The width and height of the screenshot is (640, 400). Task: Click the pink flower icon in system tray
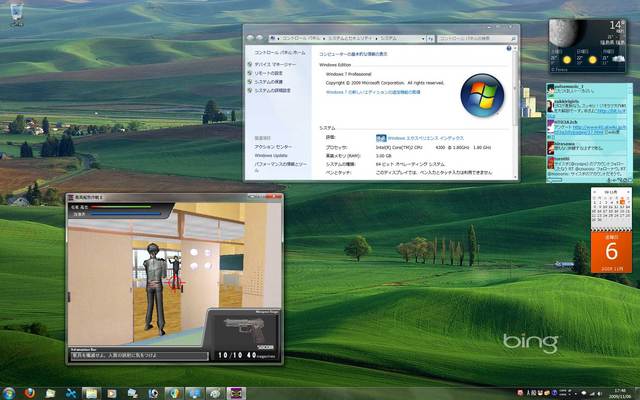click(x=520, y=393)
